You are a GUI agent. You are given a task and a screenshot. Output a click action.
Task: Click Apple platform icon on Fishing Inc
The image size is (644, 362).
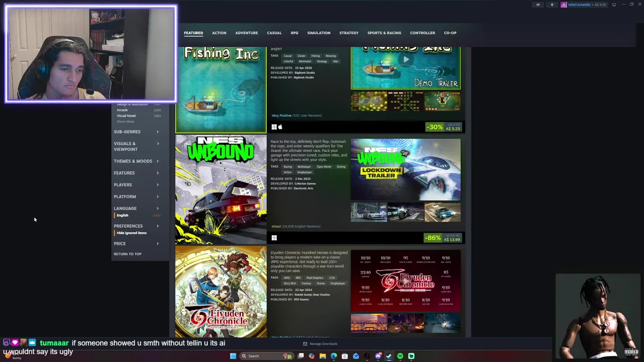coord(280,127)
